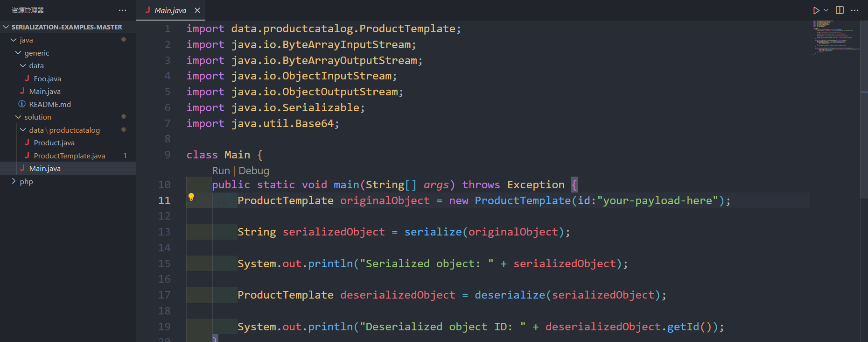The image size is (868, 342).
Task: Open explorer panel more actions ellipsis
Action: coord(122,10)
